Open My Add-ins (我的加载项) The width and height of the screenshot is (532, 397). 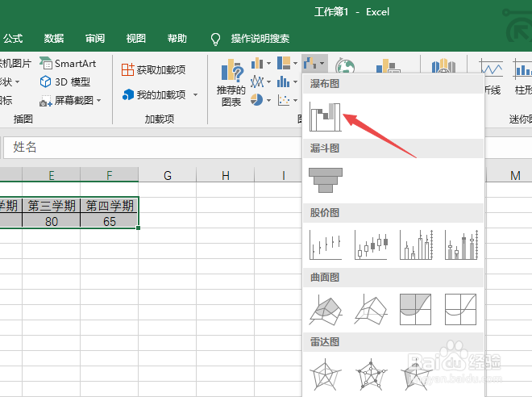point(155,94)
